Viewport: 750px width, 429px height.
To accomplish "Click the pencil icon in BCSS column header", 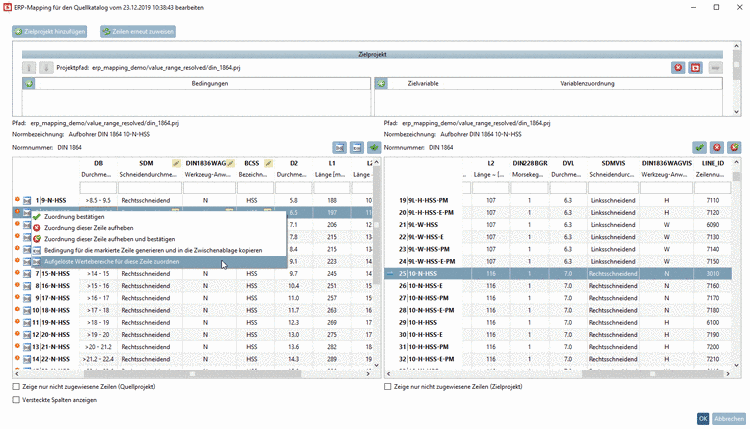I will click(266, 162).
